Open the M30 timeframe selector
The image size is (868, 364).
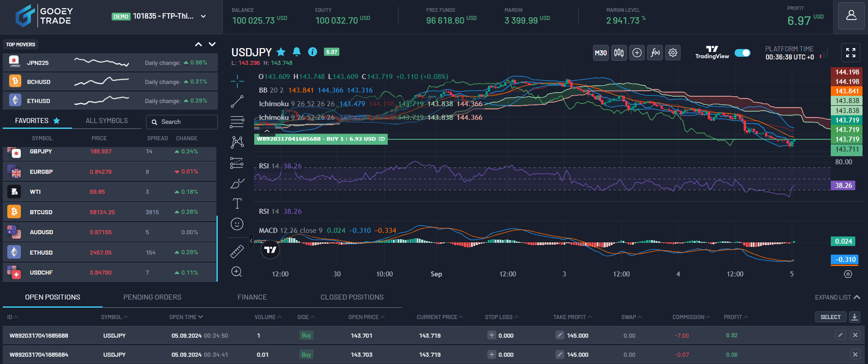tap(601, 53)
